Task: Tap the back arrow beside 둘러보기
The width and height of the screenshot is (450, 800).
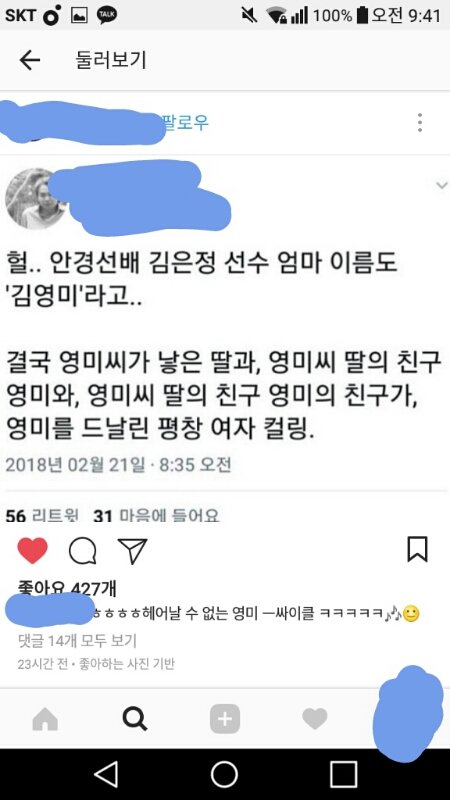Action: (x=30, y=60)
